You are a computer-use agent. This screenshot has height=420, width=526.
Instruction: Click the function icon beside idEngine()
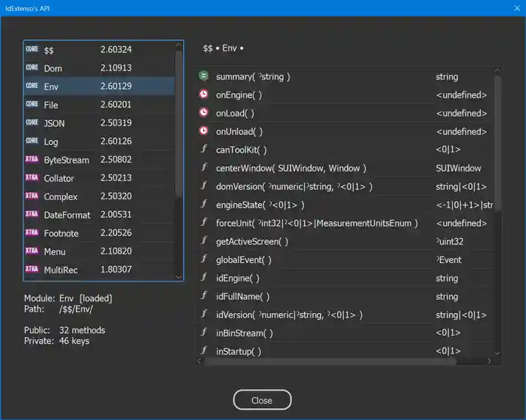point(204,277)
